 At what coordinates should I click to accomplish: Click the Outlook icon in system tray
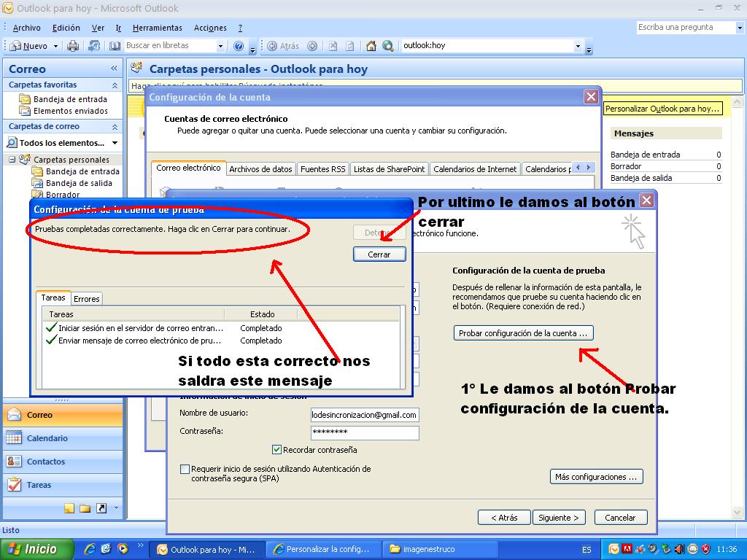614,549
